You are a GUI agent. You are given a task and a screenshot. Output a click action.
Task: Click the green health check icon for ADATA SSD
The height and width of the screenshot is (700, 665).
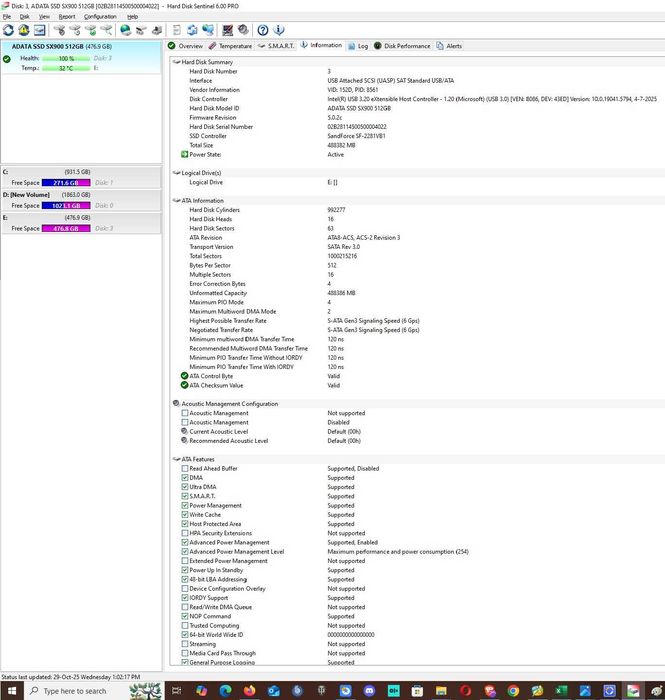coord(7,59)
